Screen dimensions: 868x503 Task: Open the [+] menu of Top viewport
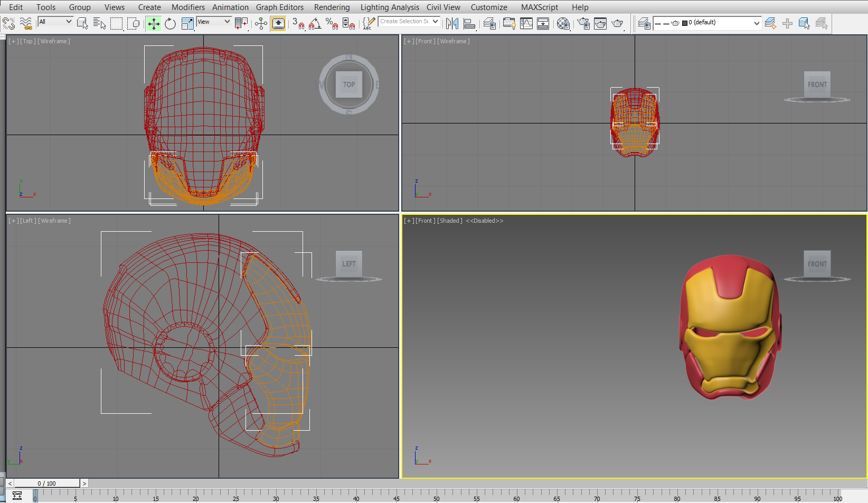click(13, 41)
